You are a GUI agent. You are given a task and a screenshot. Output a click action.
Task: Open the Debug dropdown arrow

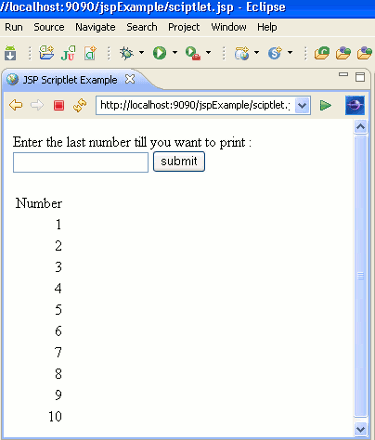tap(141, 52)
